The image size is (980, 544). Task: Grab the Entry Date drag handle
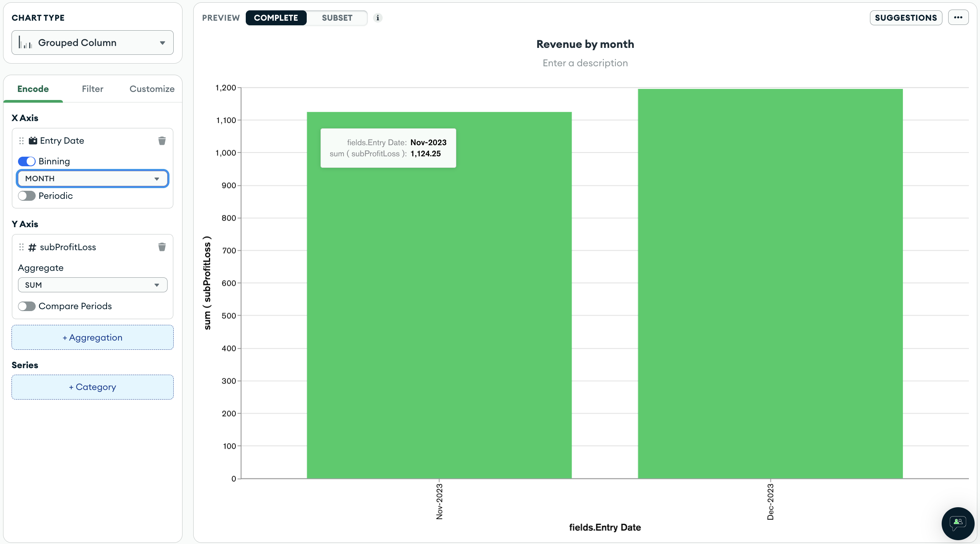pos(21,141)
